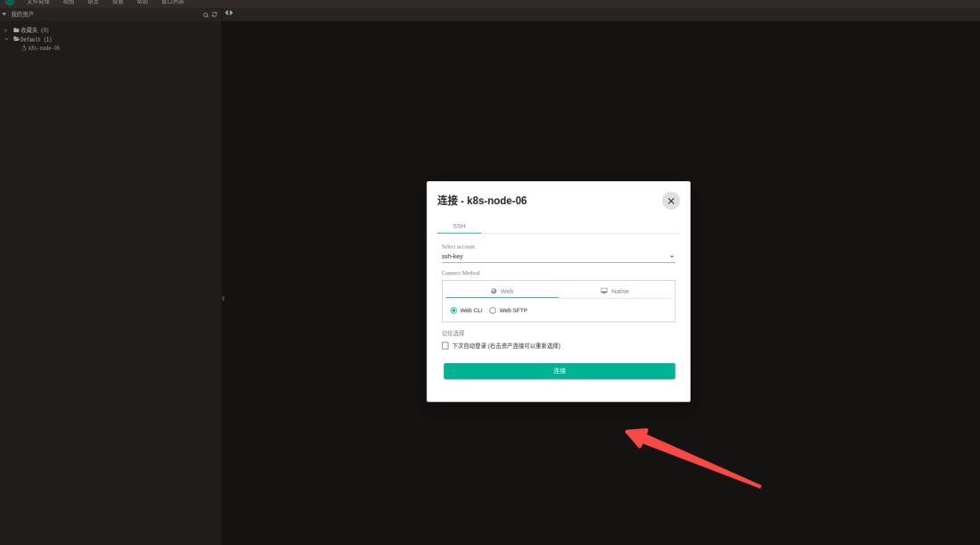The width and height of the screenshot is (980, 545).
Task: Select the 收藏夹 (0) folder row
Action: coord(31,30)
